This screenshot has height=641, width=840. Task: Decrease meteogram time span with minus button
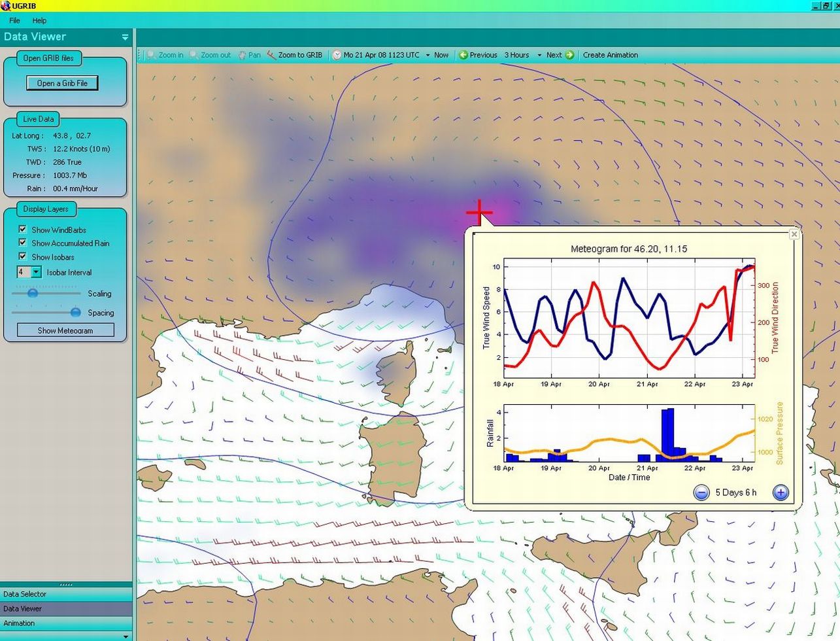(x=701, y=493)
